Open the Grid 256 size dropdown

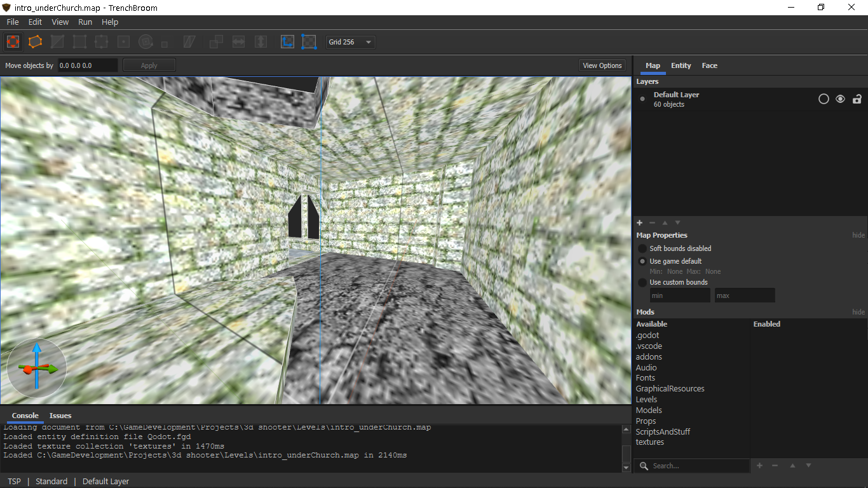[x=350, y=42]
